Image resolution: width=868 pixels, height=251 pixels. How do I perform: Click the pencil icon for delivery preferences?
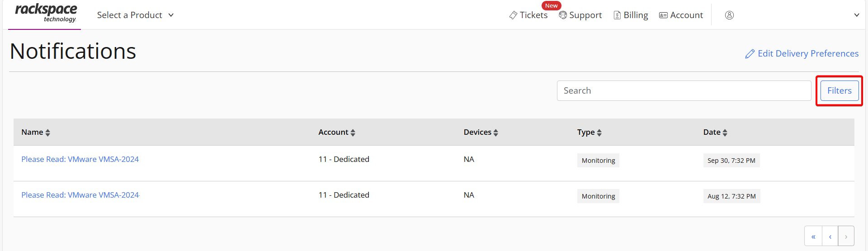point(750,54)
